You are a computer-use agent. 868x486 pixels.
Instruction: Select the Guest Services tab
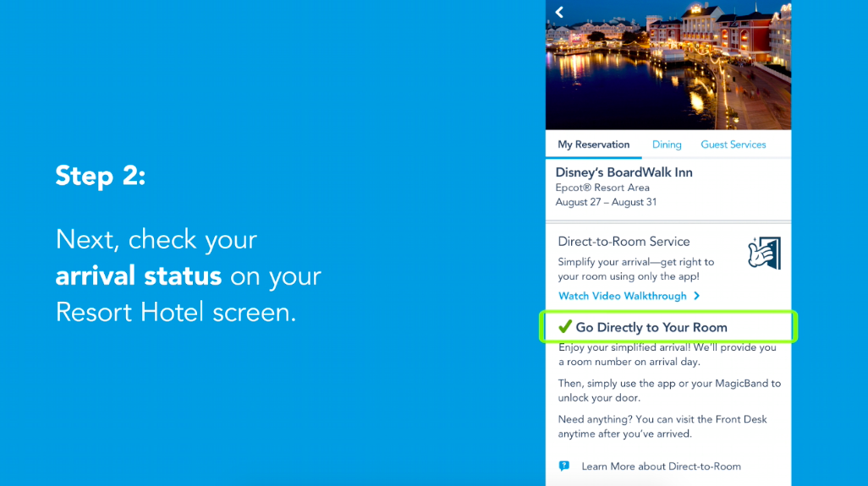[733, 145]
